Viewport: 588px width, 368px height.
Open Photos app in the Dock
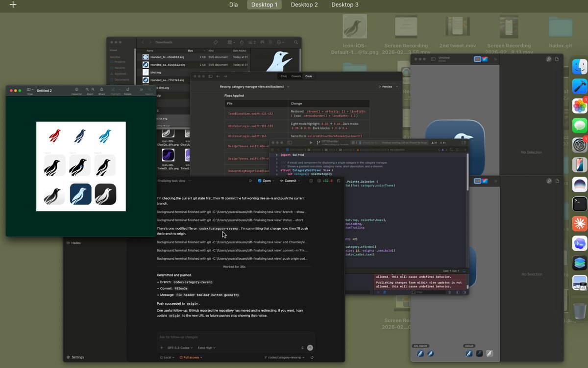click(x=580, y=106)
